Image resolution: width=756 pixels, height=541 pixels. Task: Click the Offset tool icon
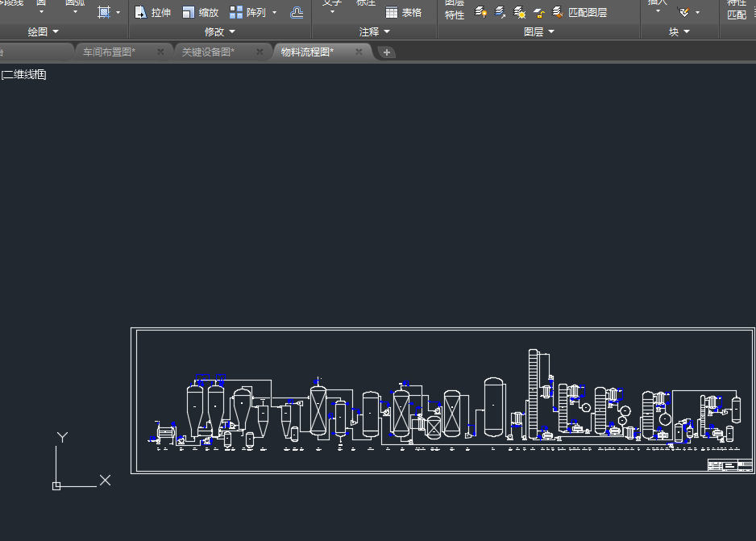297,13
